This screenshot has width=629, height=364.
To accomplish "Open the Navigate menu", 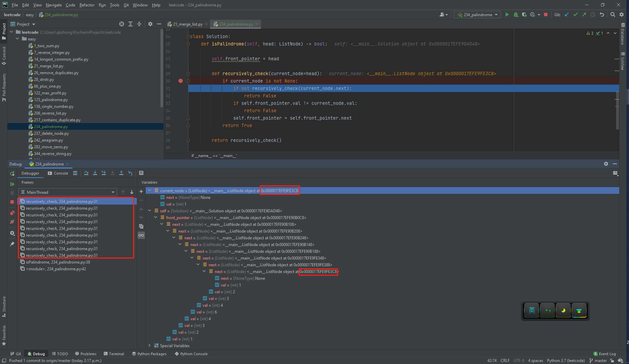I will (x=54, y=5).
